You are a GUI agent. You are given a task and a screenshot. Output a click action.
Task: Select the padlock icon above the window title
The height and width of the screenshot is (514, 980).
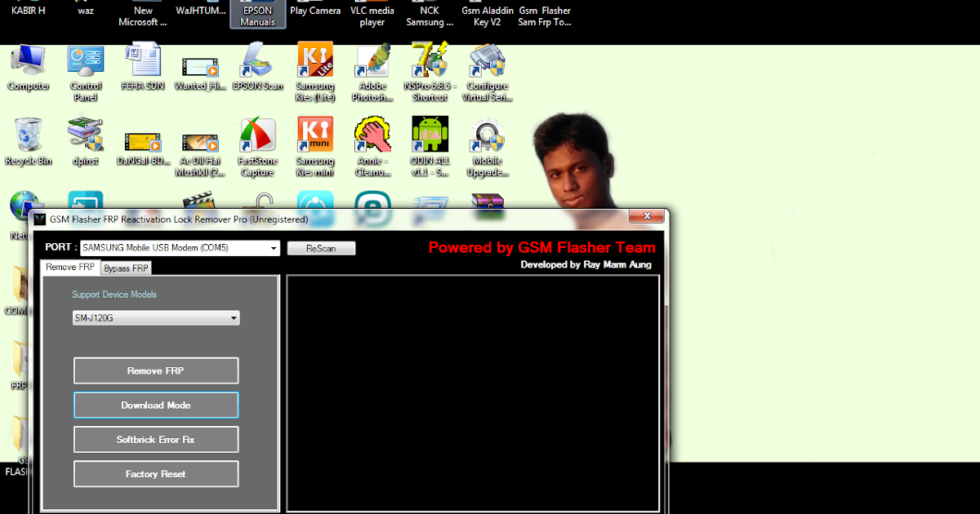[263, 201]
